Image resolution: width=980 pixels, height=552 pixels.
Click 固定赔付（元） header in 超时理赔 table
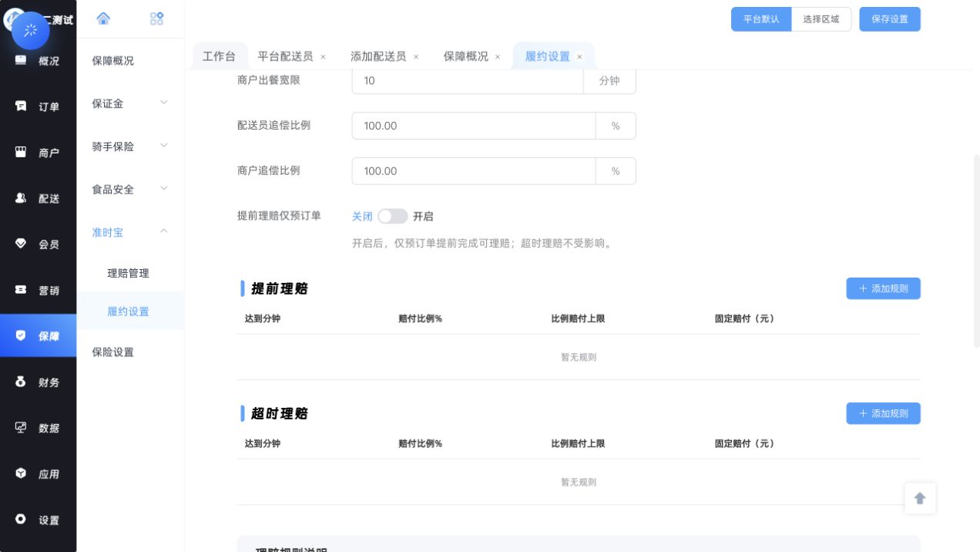tap(744, 443)
